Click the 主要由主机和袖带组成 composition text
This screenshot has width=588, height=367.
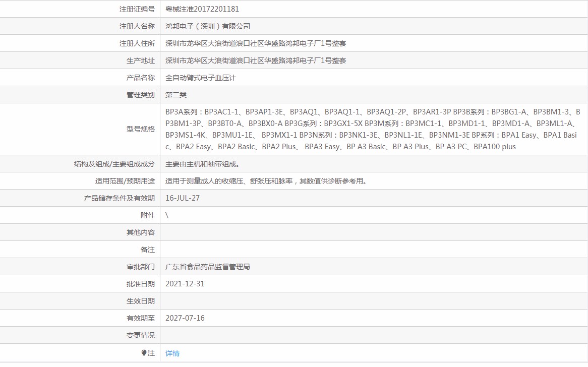[203, 164]
